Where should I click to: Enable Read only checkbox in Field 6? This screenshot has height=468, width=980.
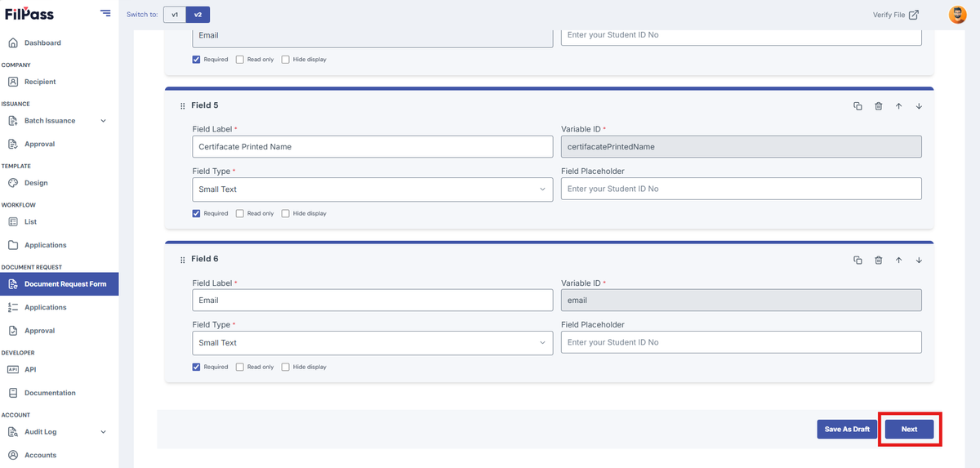239,367
